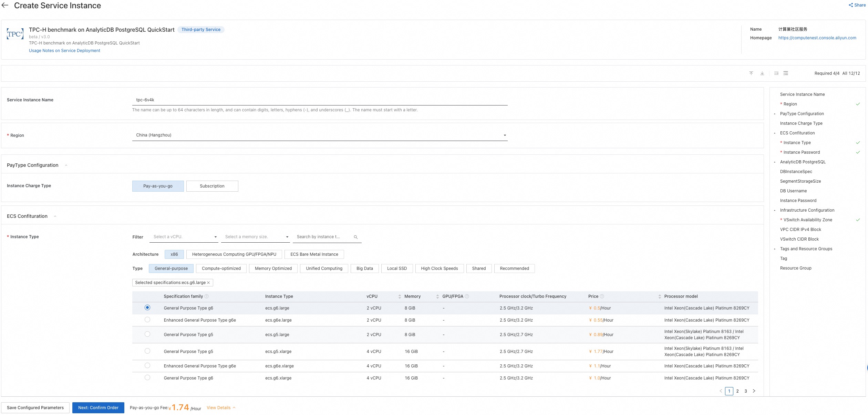Go to next page of instance types

[x=754, y=391]
